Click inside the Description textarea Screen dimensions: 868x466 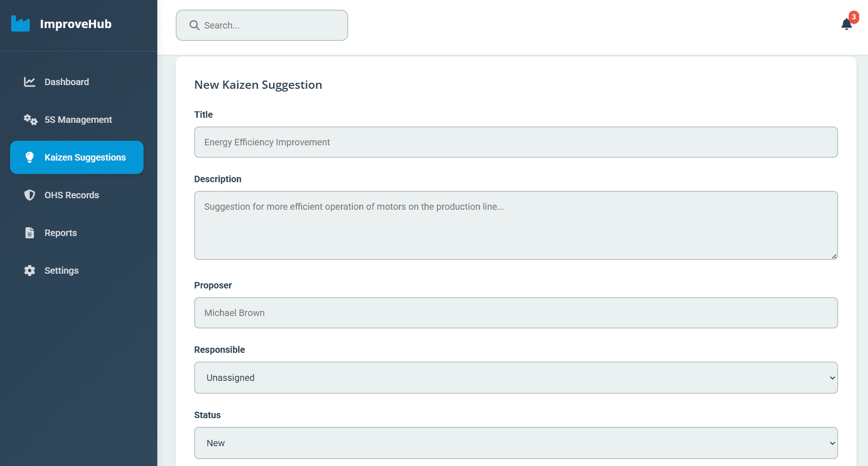[515, 225]
